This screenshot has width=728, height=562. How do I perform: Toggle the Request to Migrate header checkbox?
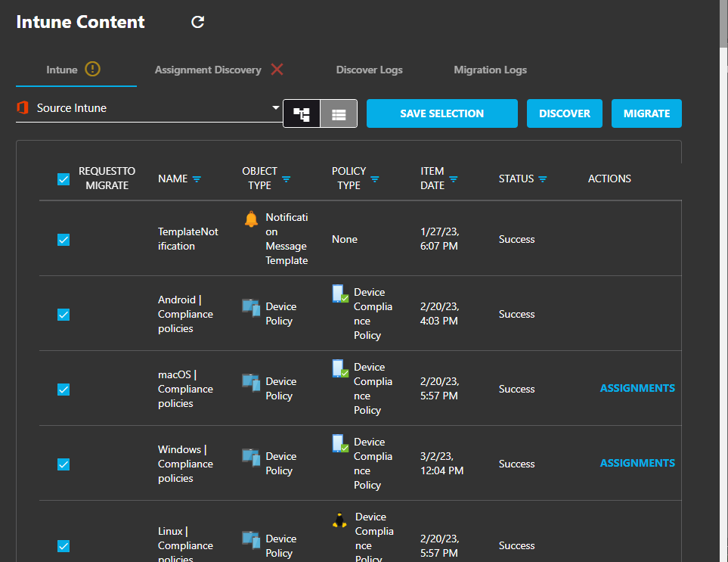[x=64, y=179]
